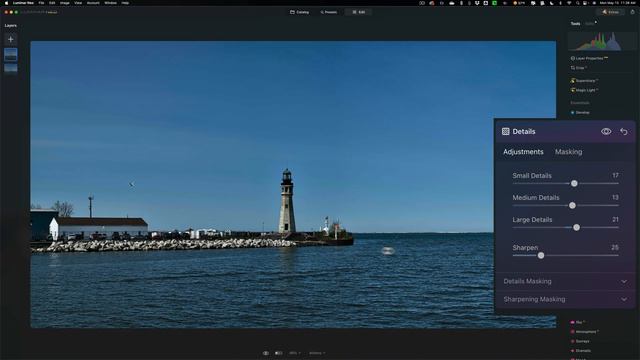The image size is (640, 360).
Task: Click the Small Details value 17
Action: [615, 176]
